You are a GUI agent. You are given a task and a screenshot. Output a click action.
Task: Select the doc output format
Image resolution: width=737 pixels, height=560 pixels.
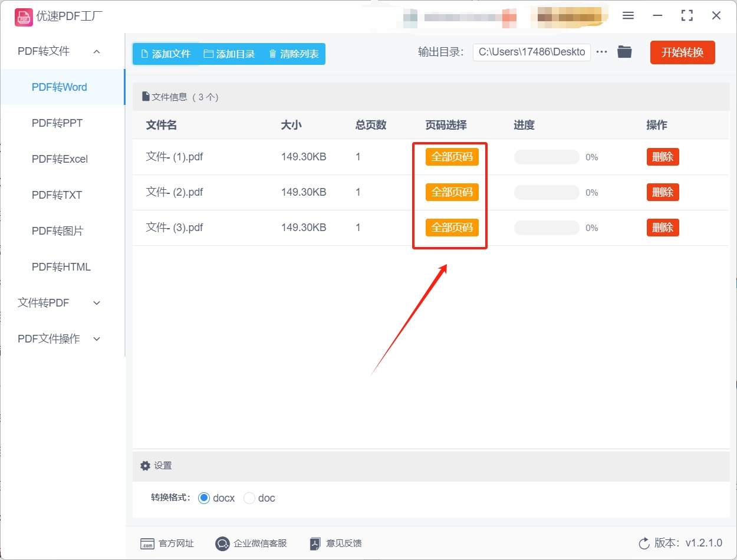point(249,498)
